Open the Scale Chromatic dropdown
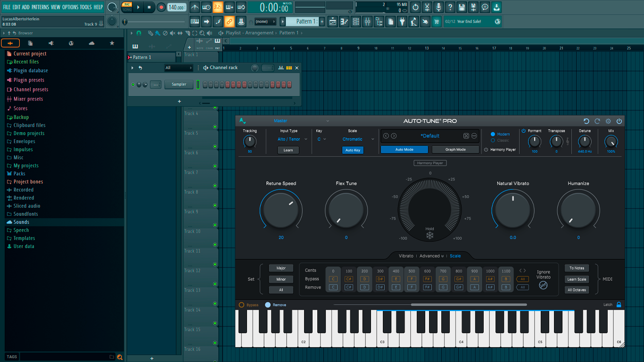Screen dimensions: 644x362 358,139
